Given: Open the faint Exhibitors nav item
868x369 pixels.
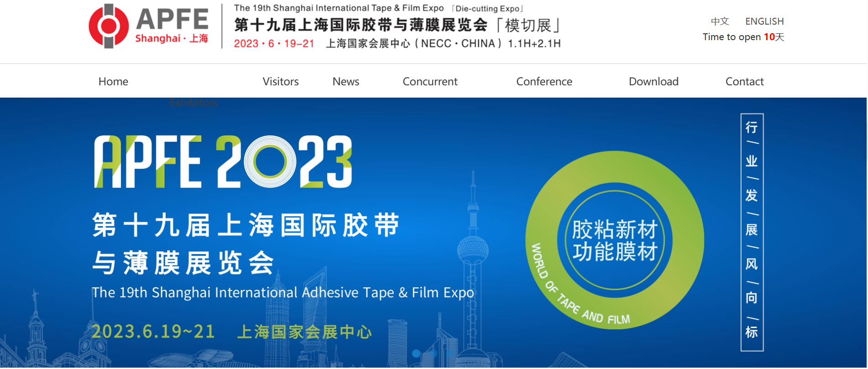Looking at the screenshot, I should pyautogui.click(x=193, y=103).
